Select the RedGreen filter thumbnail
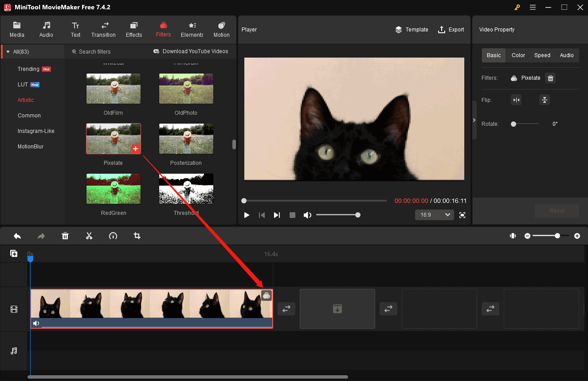The image size is (588, 381). pos(114,189)
